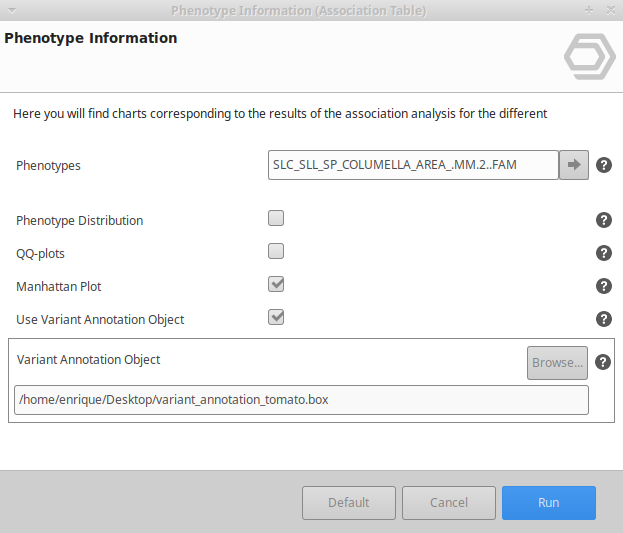Reset settings with the Default button
Screen dimensions: 623x533
click(349, 503)
